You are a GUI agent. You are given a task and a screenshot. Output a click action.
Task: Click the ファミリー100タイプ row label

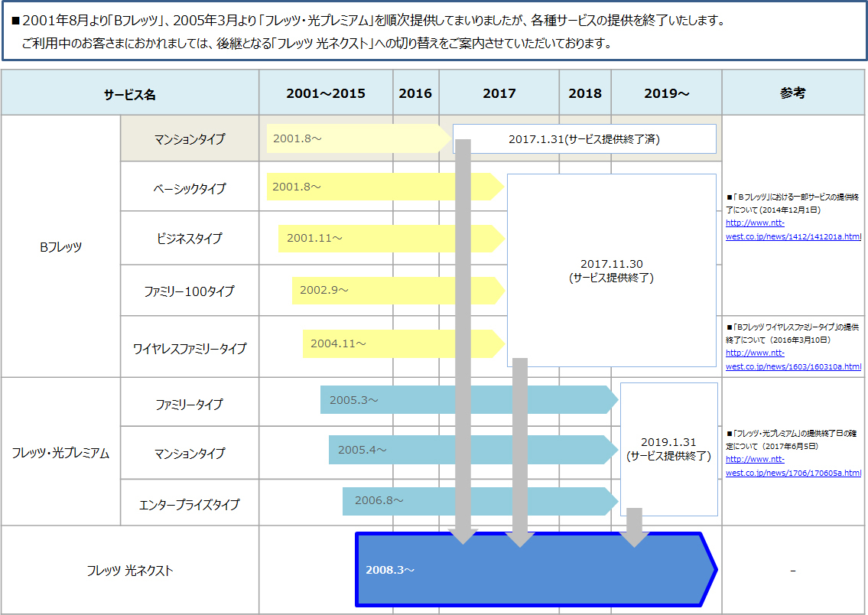click(190, 291)
